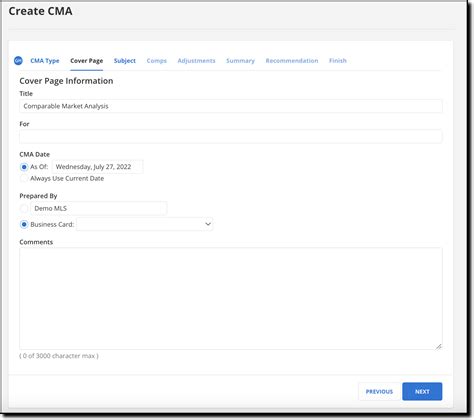The height and width of the screenshot is (420, 474).
Task: Open the CMA date field
Action: [x=98, y=167]
